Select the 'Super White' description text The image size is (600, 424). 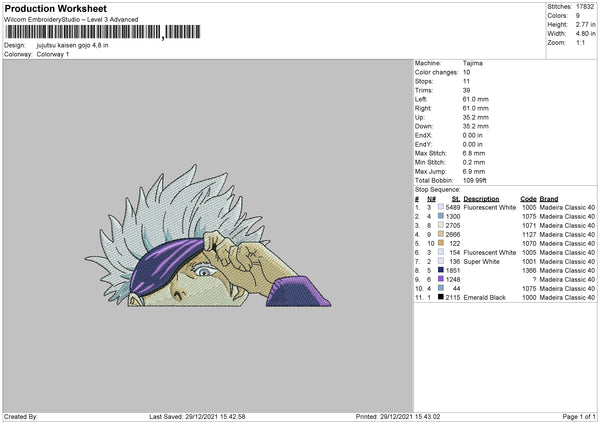[x=481, y=261]
